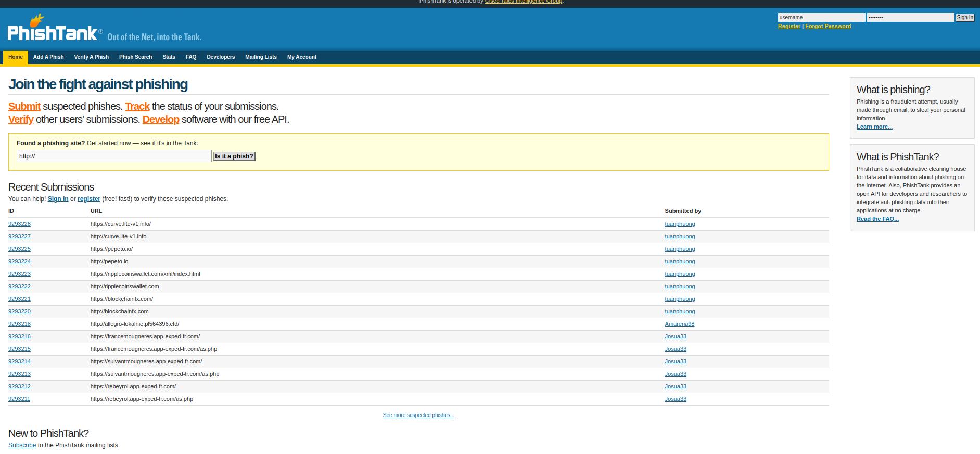Select URL http://blockchainfx.com
The image size is (980, 454).
119,311
